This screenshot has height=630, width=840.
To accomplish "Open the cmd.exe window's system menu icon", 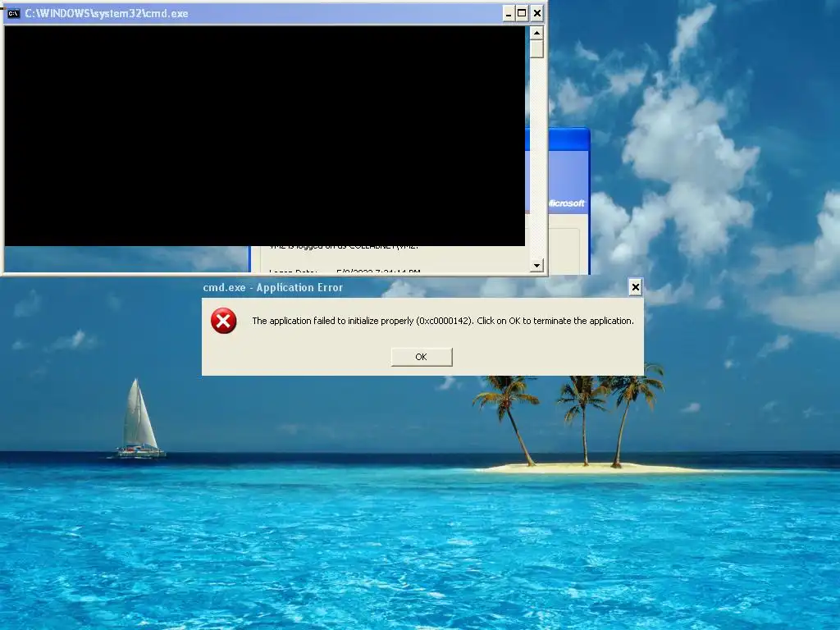I will point(13,13).
